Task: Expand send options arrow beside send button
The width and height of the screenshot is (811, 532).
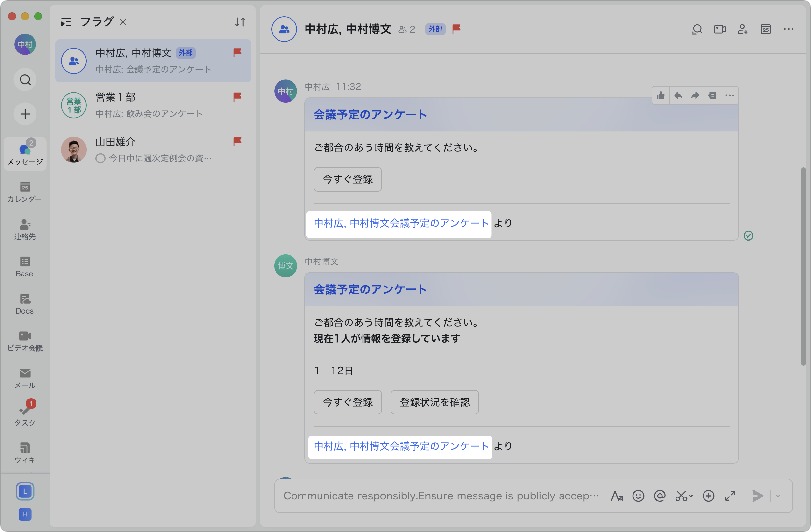Action: click(778, 496)
